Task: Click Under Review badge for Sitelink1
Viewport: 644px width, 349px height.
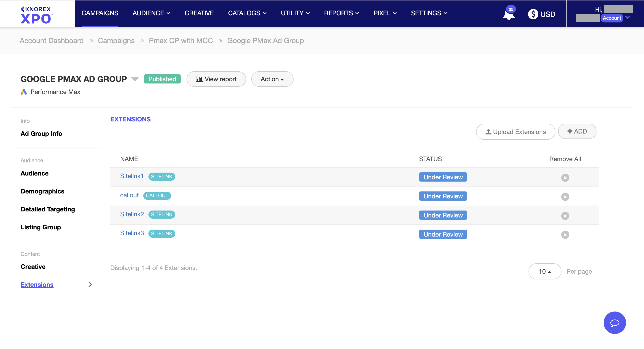Action: click(x=443, y=177)
